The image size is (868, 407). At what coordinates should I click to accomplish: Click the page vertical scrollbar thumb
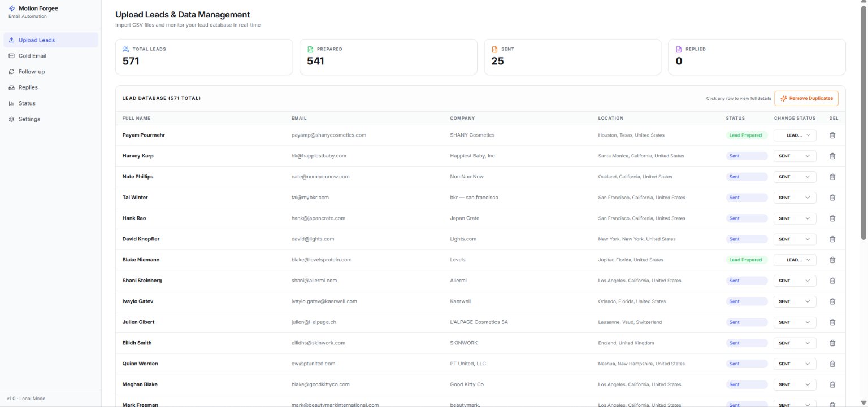[863, 121]
